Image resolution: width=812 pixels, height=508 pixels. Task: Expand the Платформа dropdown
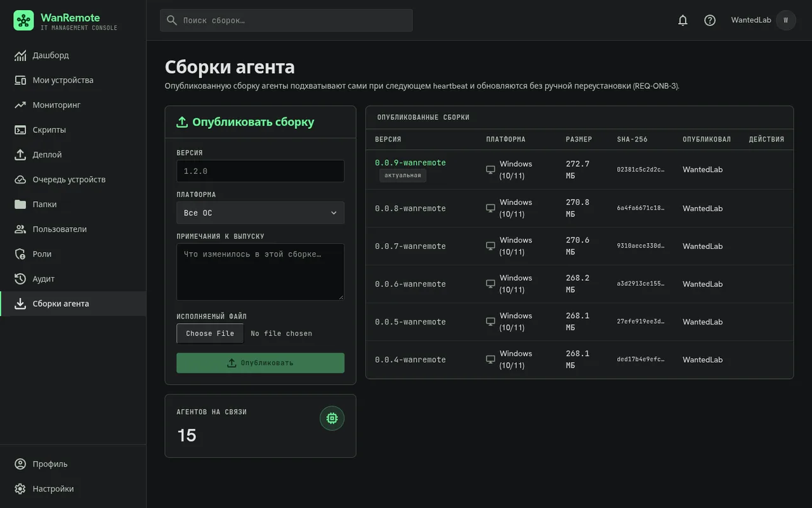pos(260,213)
